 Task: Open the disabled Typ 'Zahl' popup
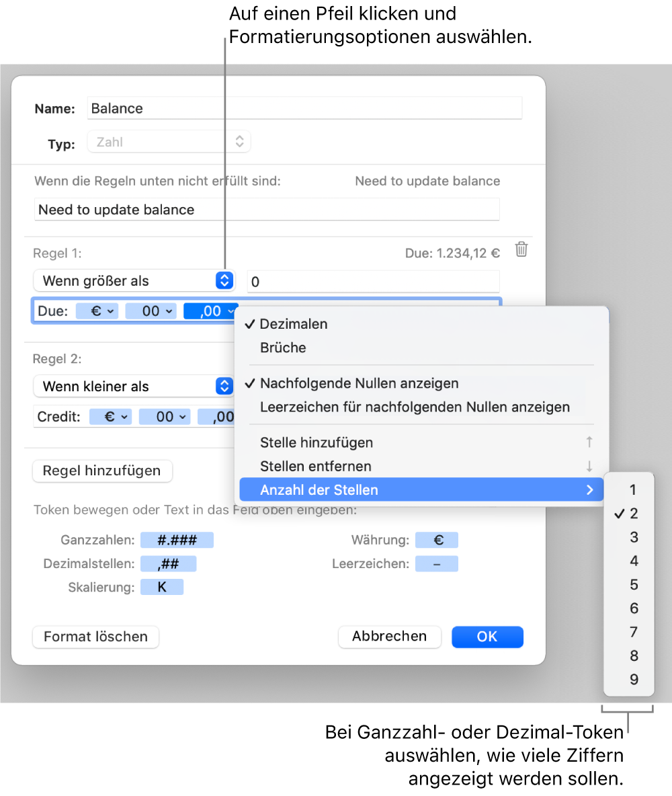pos(169,142)
